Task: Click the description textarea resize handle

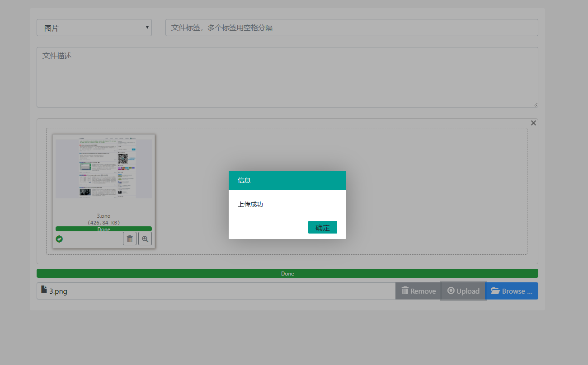Action: point(536,105)
